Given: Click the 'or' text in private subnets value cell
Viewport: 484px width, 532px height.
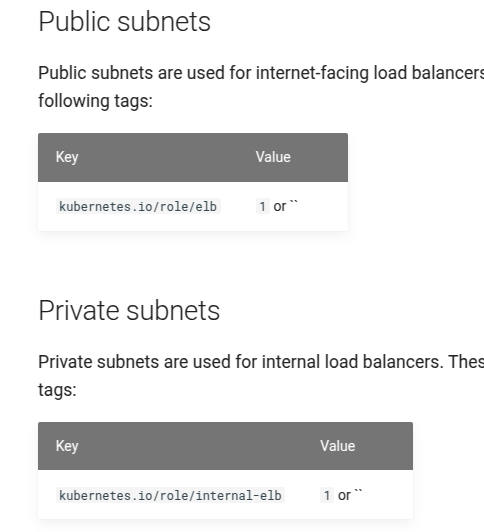Looking at the screenshot, I should [x=344, y=496].
